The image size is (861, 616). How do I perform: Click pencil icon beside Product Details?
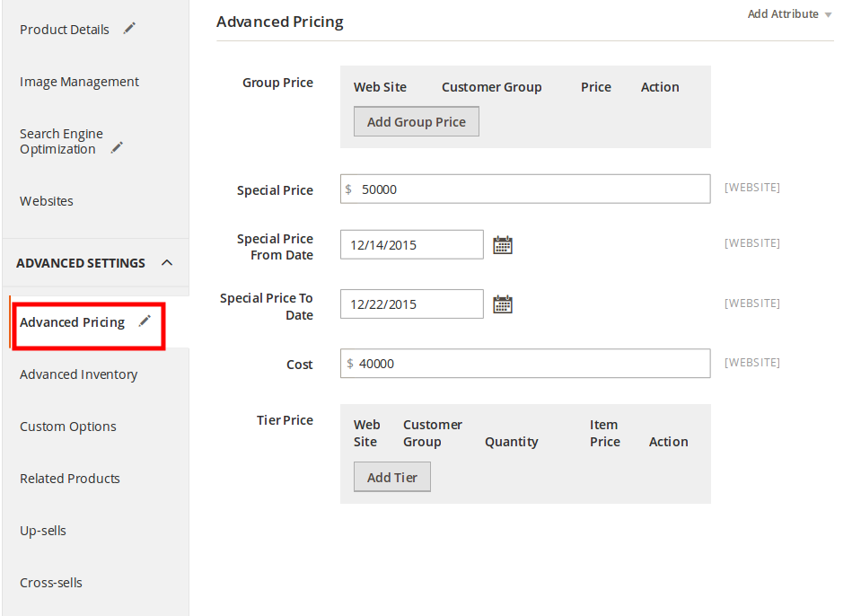click(129, 29)
